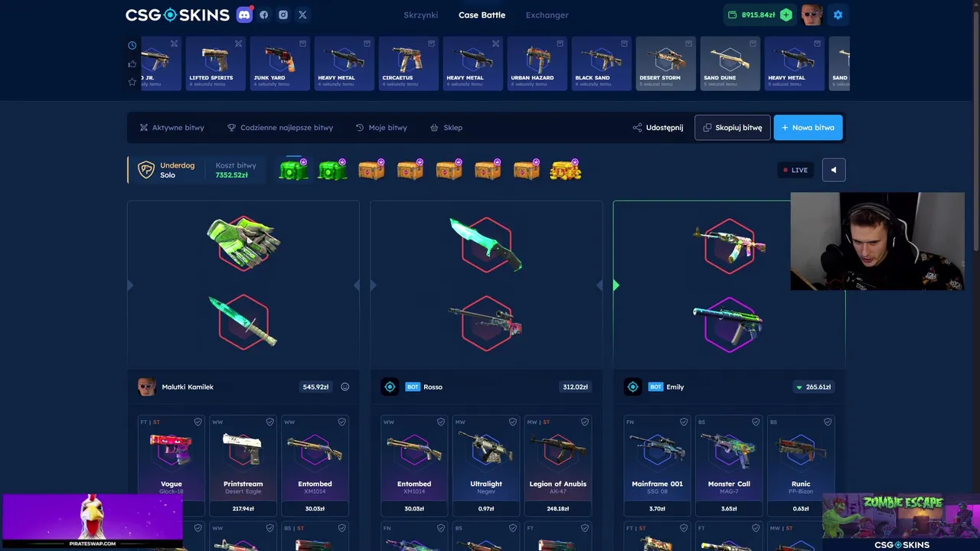The width and height of the screenshot is (980, 551).
Task: Select the thumbs-up filter icon
Action: point(132,64)
